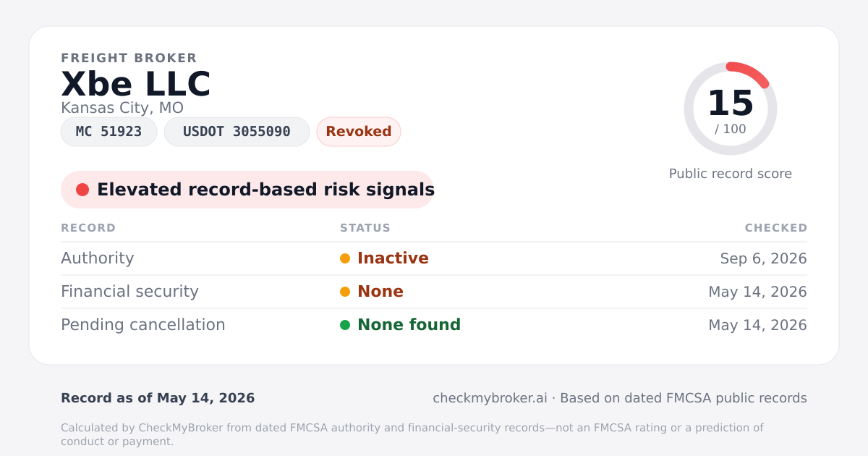Click the Sep 6, 2026 checked date

pos(763,258)
